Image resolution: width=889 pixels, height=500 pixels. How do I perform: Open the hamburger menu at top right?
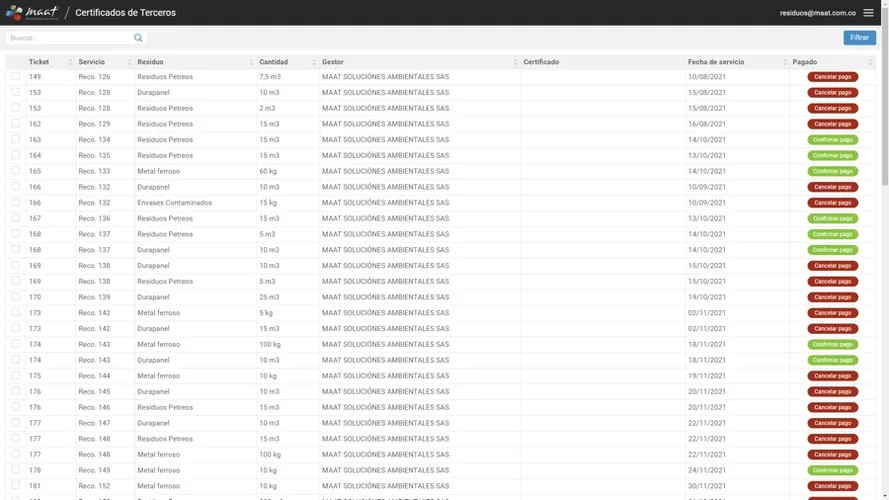(868, 13)
